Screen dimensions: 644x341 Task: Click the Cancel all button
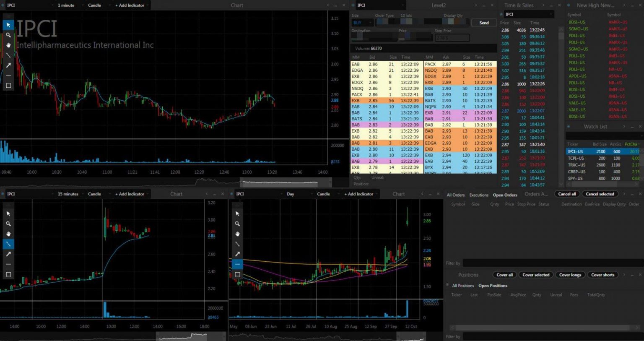(x=567, y=194)
